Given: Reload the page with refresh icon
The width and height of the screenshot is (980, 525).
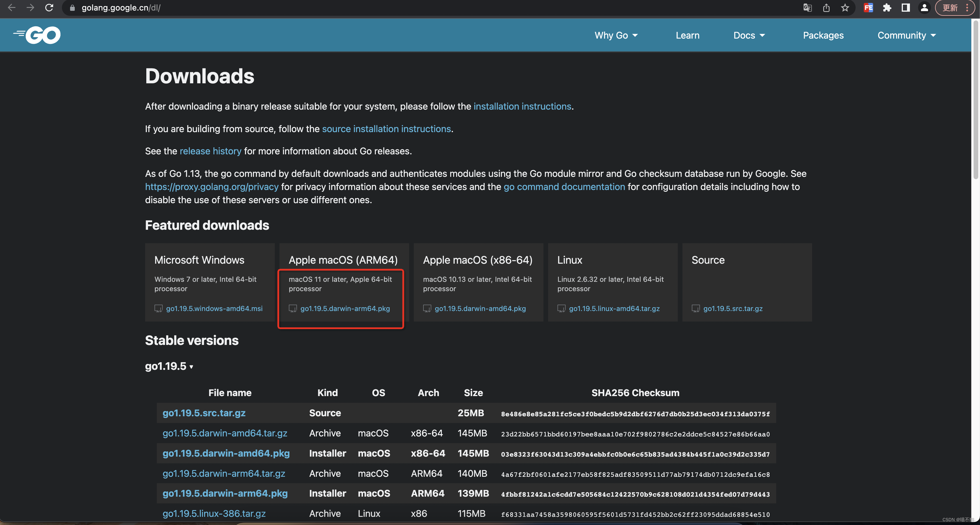Looking at the screenshot, I should click(x=49, y=8).
